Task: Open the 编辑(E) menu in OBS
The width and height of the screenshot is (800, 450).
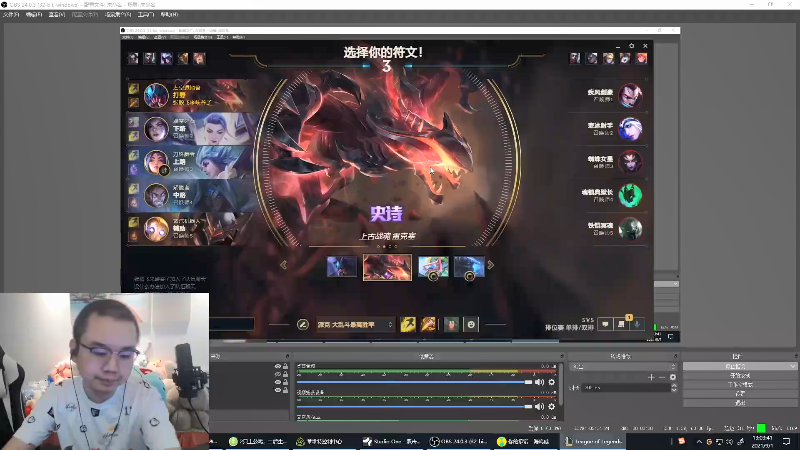Action: pyautogui.click(x=34, y=15)
